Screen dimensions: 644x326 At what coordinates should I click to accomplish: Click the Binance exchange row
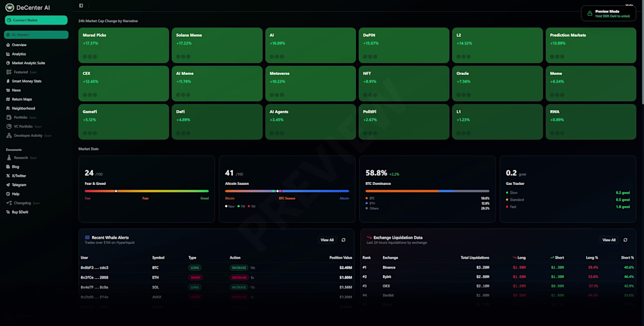498,267
